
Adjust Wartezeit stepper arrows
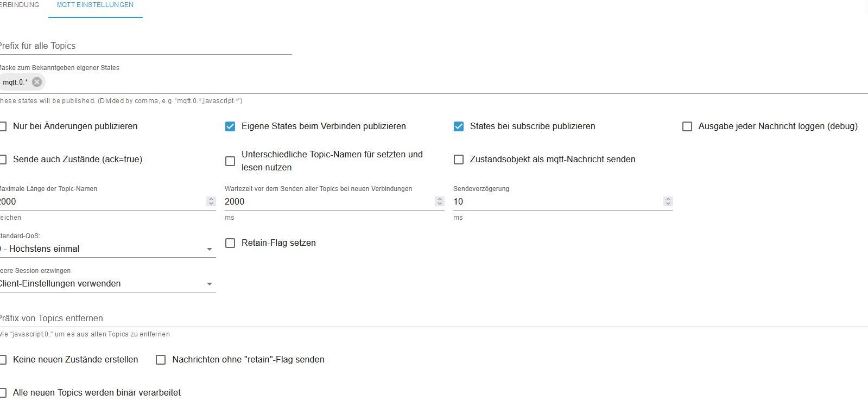coord(440,201)
